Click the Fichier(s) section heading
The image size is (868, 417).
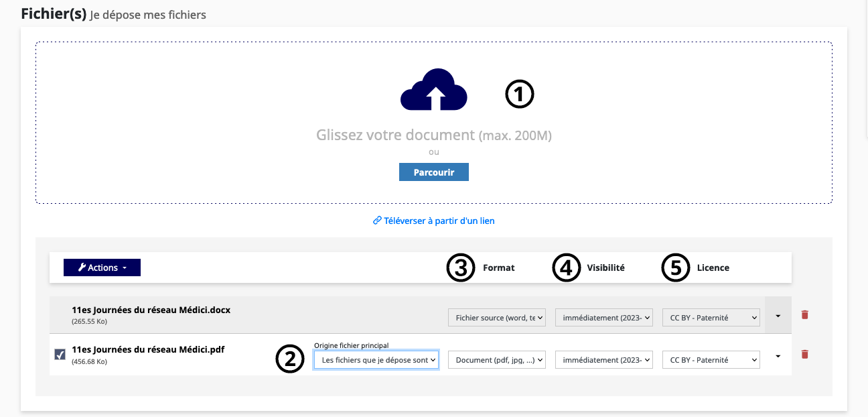54,14
